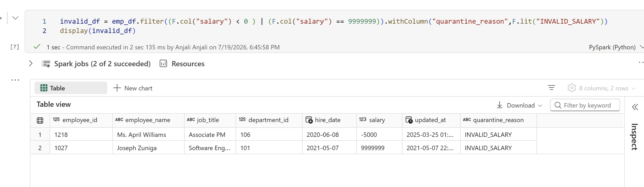This screenshot has height=187, width=644.
Task: Click the updated_at column timestamp icon
Action: [409, 120]
